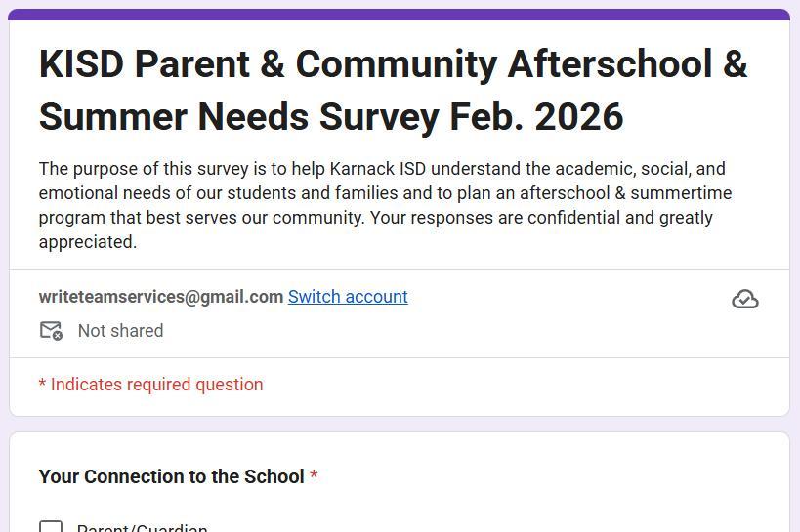
Task: Click "Feb. 2026" in the survey title
Action: point(536,117)
